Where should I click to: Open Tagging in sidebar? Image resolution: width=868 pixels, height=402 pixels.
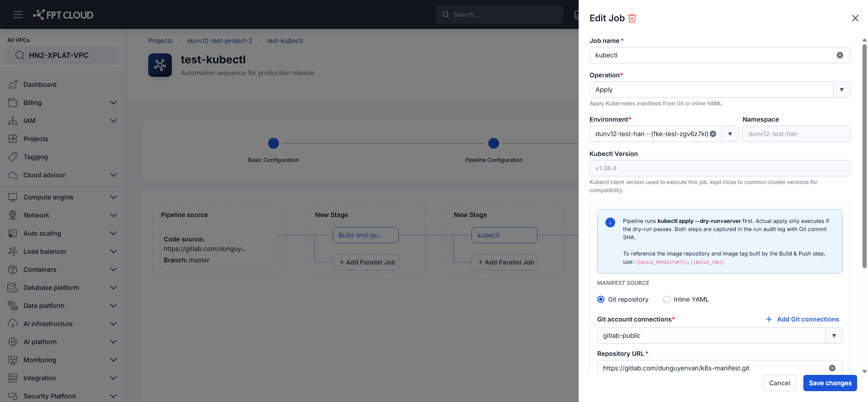pos(36,157)
